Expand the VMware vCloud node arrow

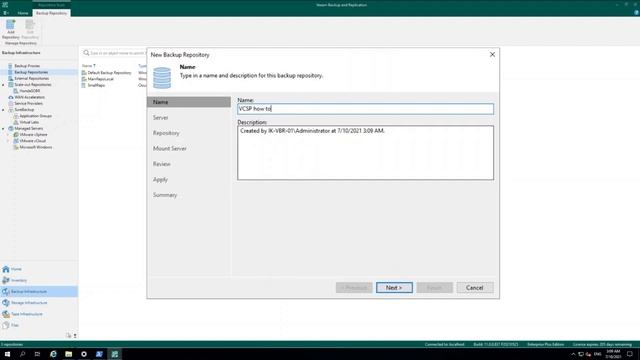click(x=9, y=141)
